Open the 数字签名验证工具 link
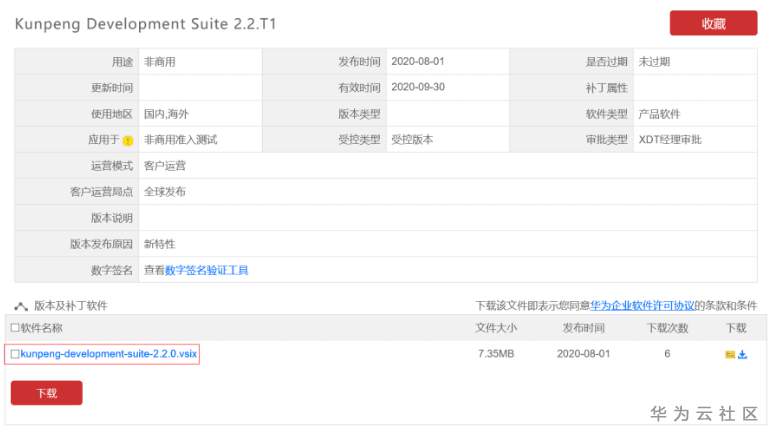This screenshot has width=771, height=439. coord(206,270)
